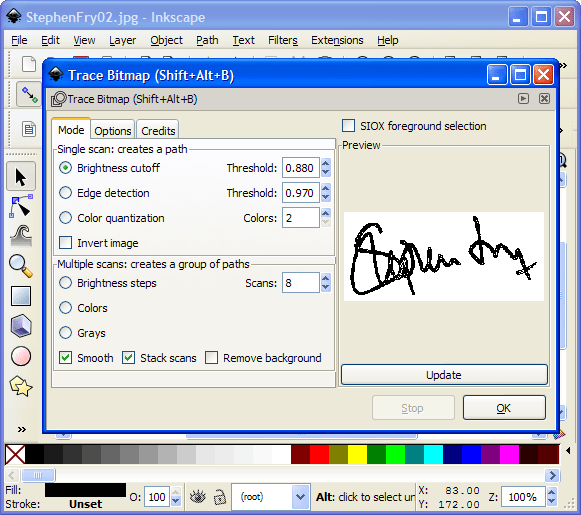Viewport: 581px width, 515px height.
Task: Disable the Smooth checkbox
Action: (x=66, y=358)
